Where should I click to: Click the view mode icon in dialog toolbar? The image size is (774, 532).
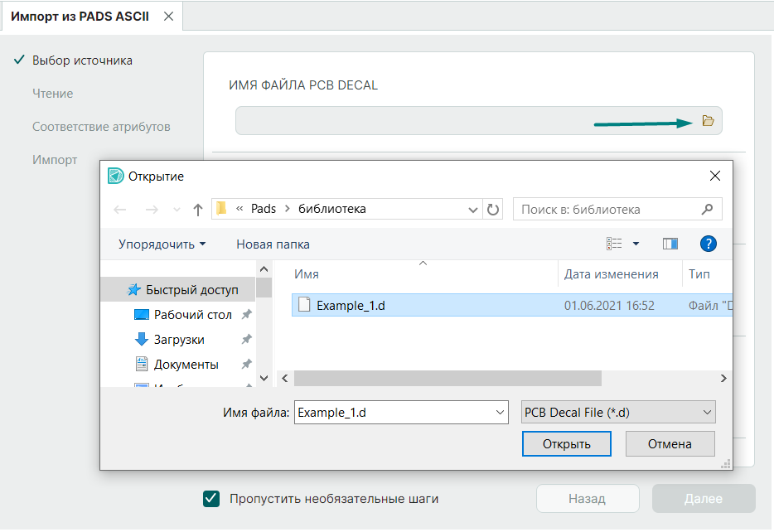pos(614,244)
